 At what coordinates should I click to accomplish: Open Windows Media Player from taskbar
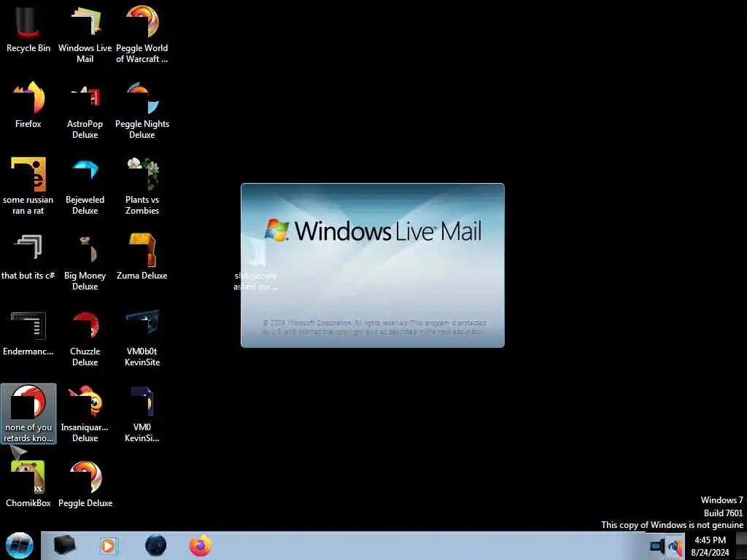click(x=108, y=545)
